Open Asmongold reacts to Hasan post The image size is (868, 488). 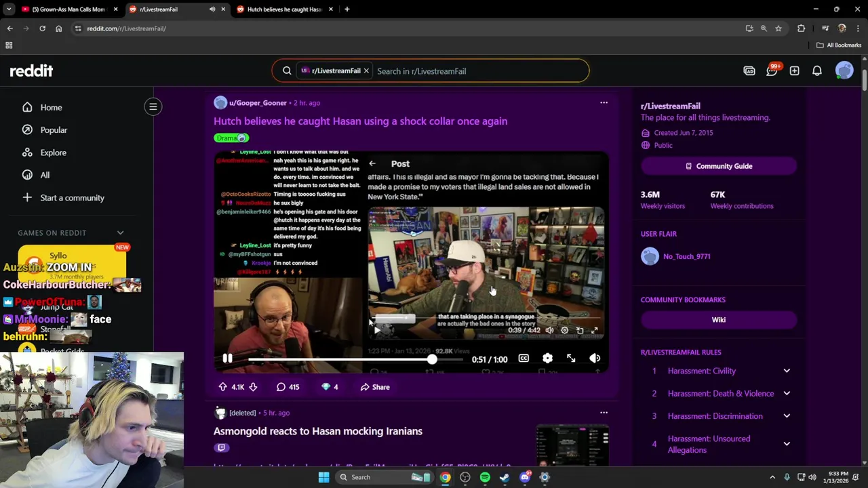click(x=318, y=431)
